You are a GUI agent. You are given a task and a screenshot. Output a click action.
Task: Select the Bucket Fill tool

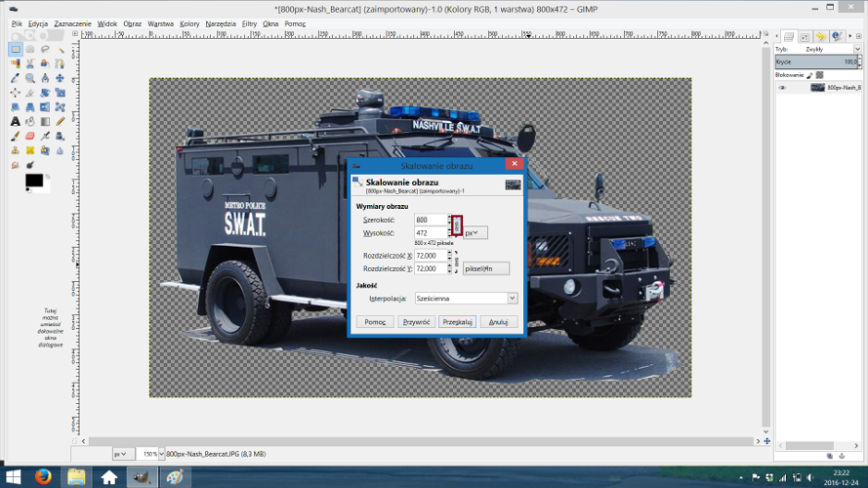pyautogui.click(x=30, y=121)
